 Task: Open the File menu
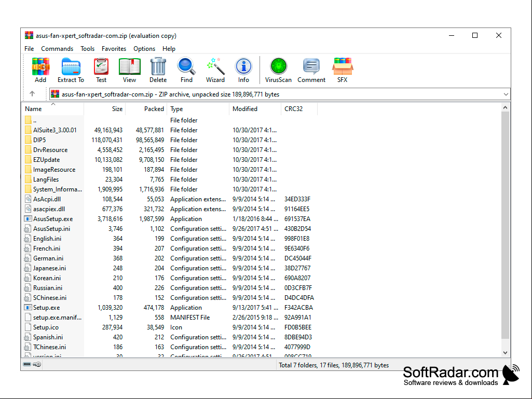tap(29, 49)
